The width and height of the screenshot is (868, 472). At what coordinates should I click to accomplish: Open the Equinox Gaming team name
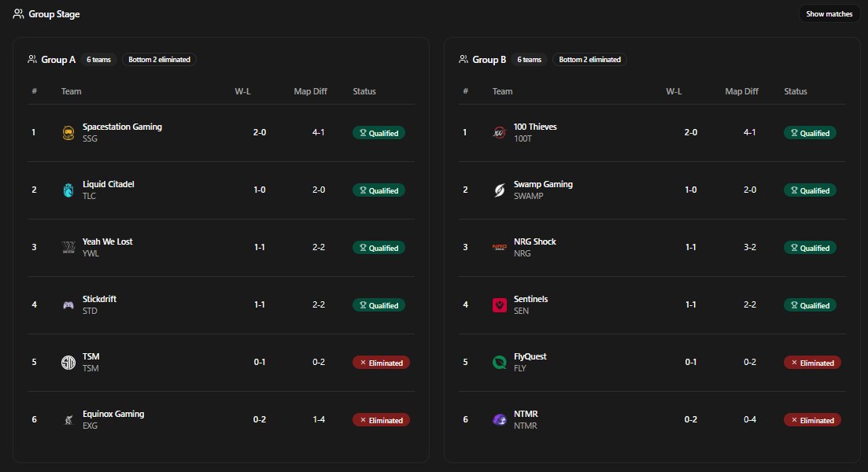113,414
